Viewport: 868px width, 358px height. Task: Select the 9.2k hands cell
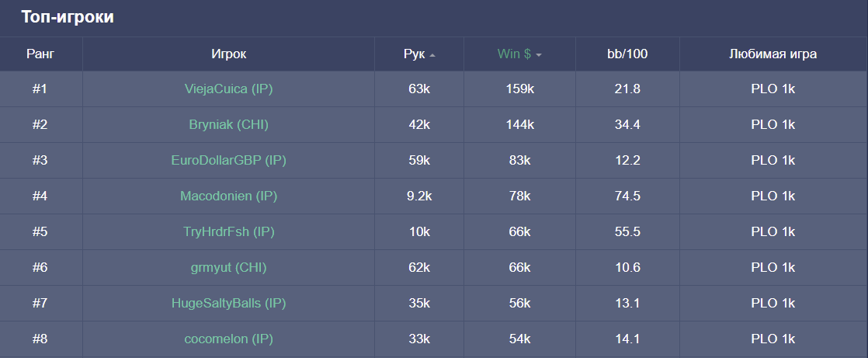[418, 196]
